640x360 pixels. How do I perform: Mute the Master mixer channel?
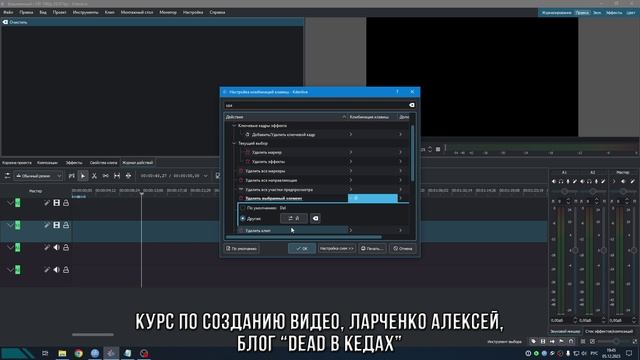click(623, 181)
